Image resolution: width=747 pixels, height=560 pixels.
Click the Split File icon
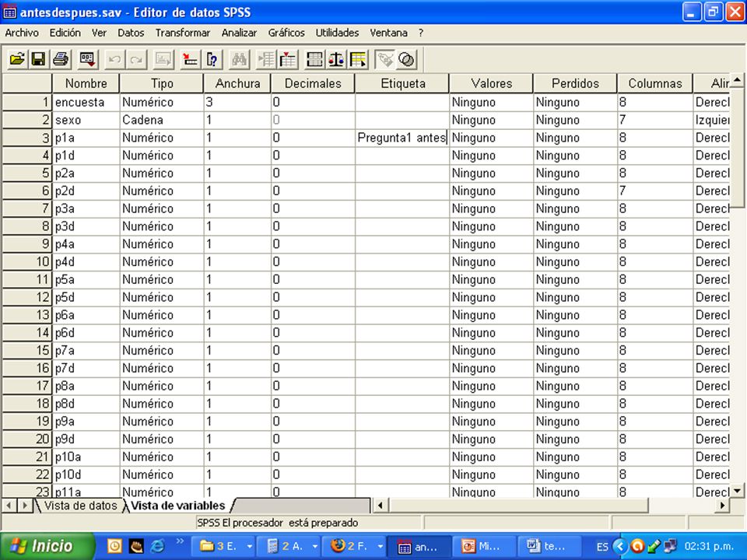point(314,60)
